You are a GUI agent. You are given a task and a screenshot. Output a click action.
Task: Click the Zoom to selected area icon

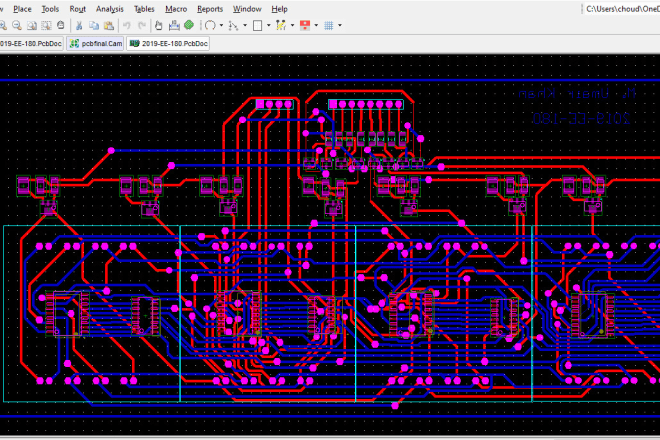tap(46, 26)
